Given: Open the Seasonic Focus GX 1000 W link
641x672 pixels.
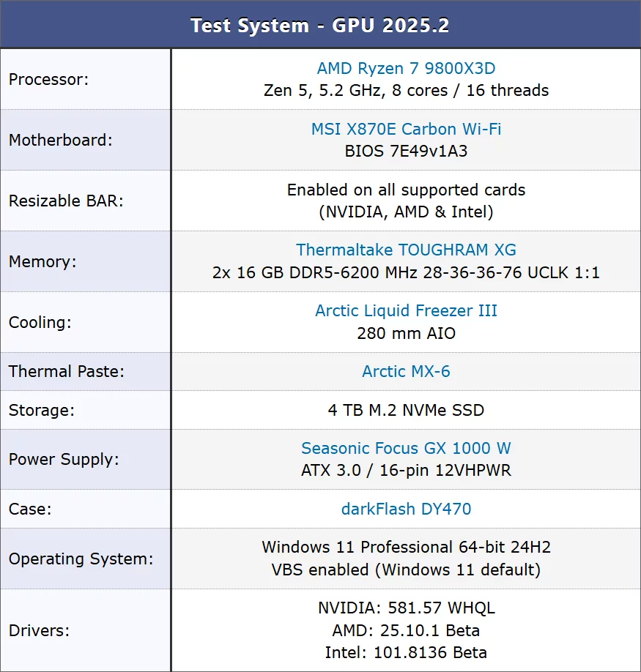Looking at the screenshot, I should [x=406, y=448].
